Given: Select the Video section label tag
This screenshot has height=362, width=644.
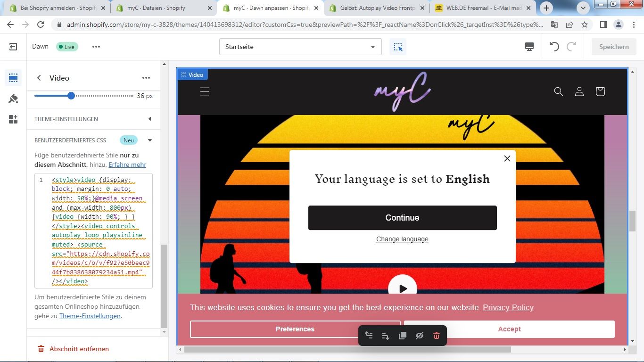Looking at the screenshot, I should (x=192, y=74).
